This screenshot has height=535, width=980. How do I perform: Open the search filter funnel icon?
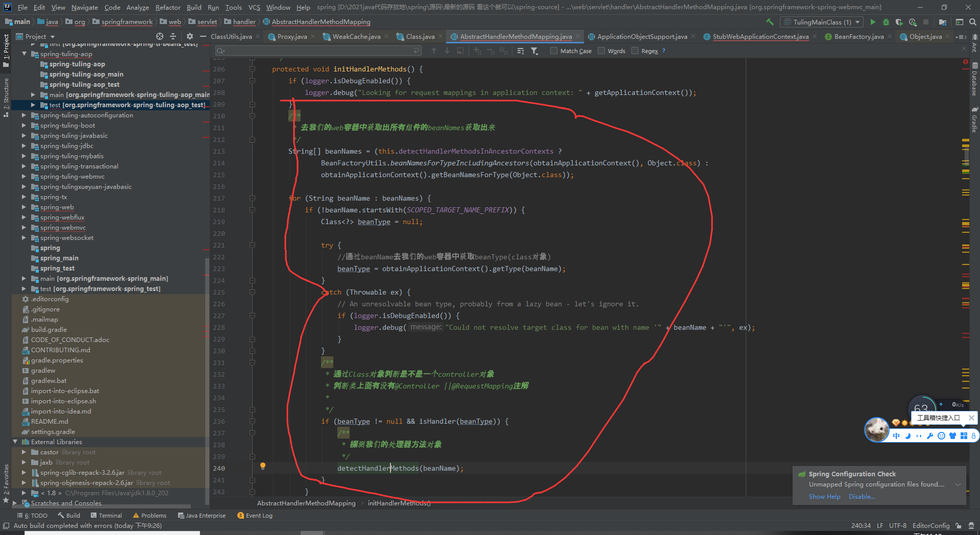click(x=534, y=51)
